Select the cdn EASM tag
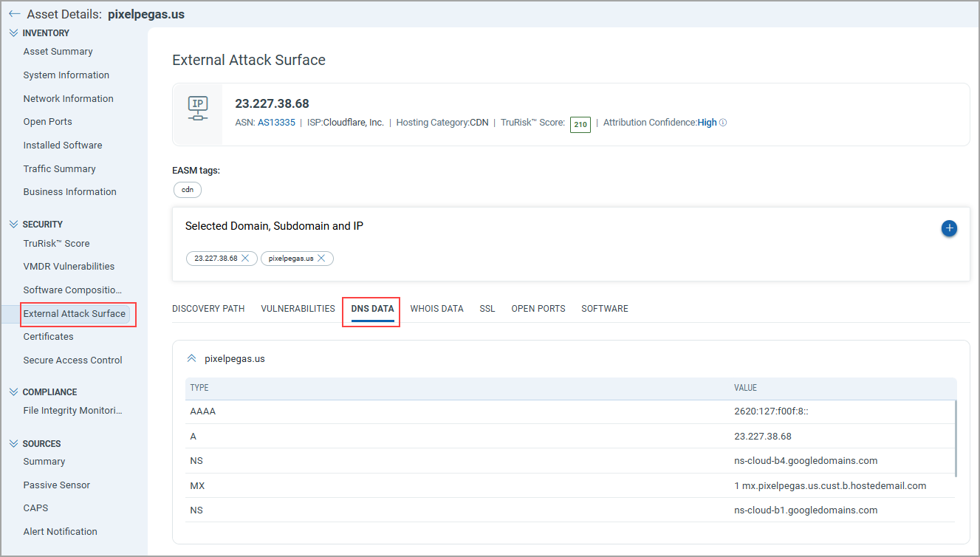The width and height of the screenshot is (980, 557). [187, 189]
